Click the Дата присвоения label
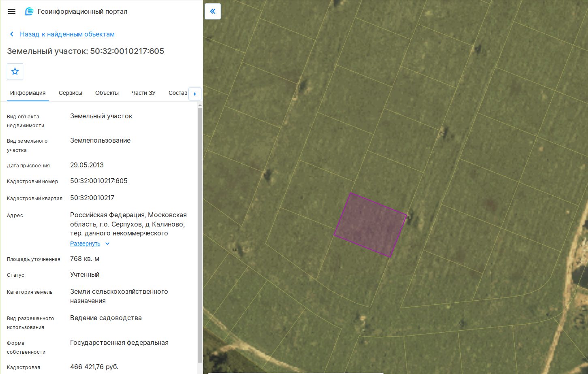The image size is (588, 374). pyautogui.click(x=28, y=165)
